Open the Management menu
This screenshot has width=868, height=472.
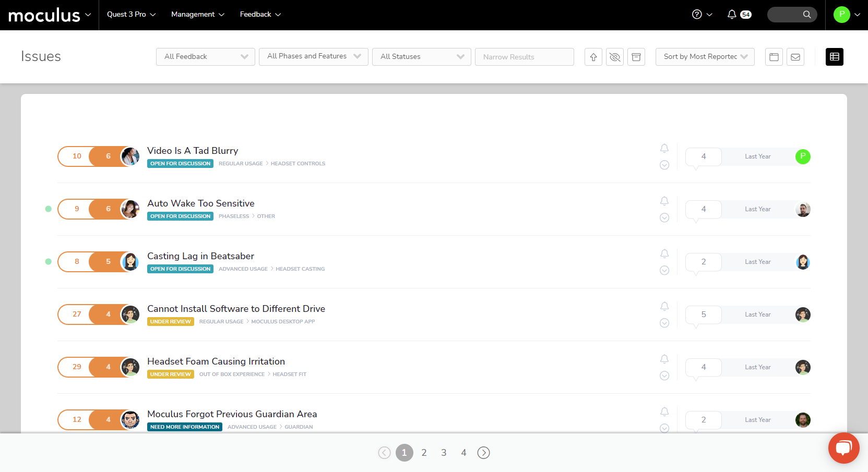[197, 15]
